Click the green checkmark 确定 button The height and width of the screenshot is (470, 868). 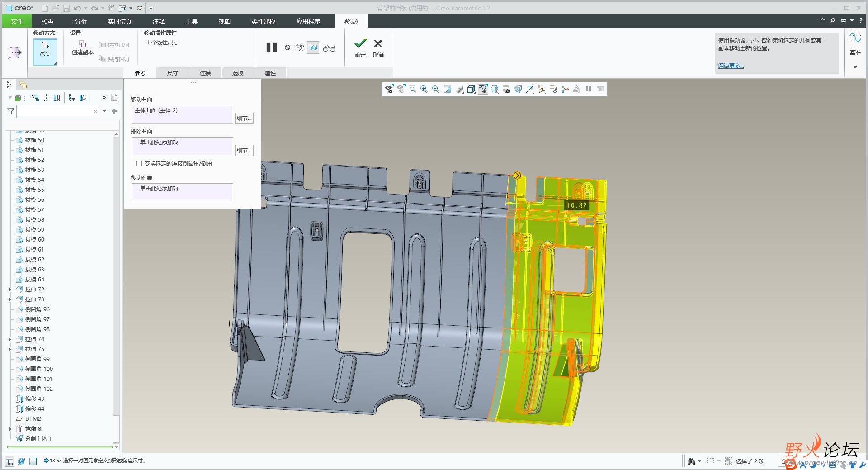pos(360,44)
